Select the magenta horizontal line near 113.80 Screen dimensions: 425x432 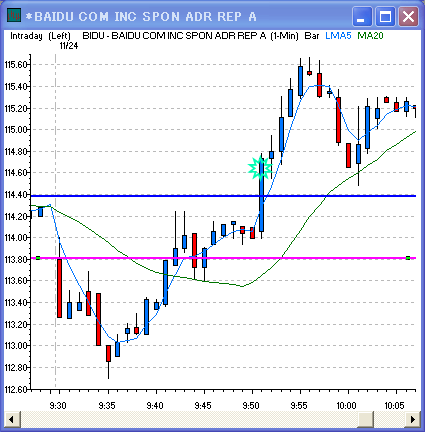coord(223,258)
